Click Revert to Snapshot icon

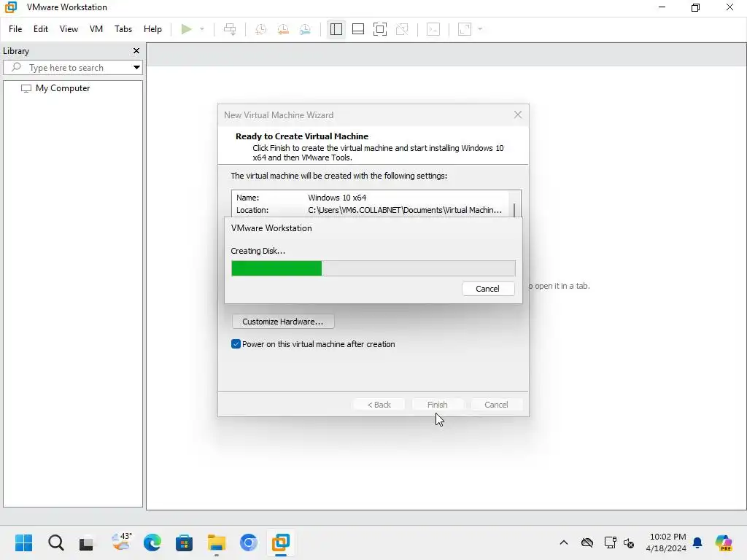(283, 29)
